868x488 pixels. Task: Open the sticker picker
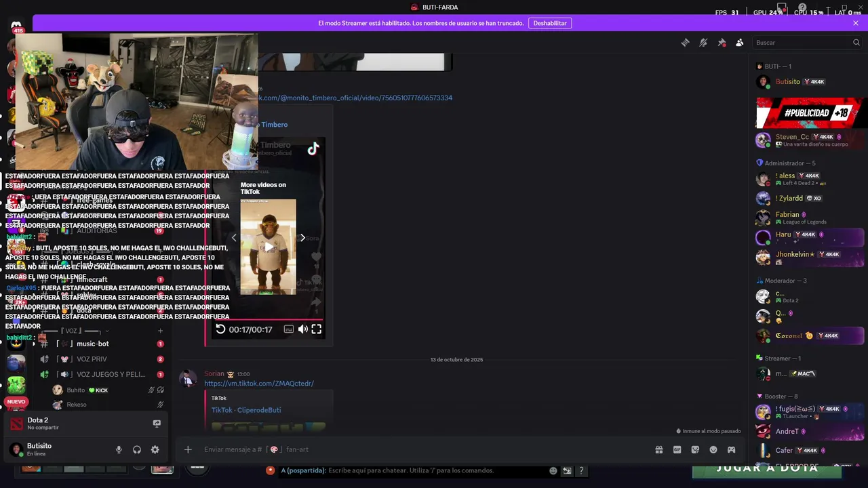tap(695, 449)
